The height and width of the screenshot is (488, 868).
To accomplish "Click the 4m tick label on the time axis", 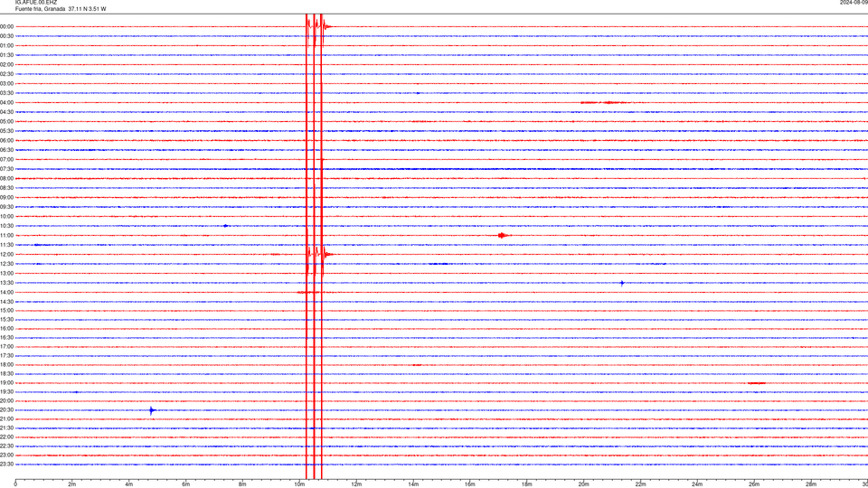I will (x=129, y=484).
